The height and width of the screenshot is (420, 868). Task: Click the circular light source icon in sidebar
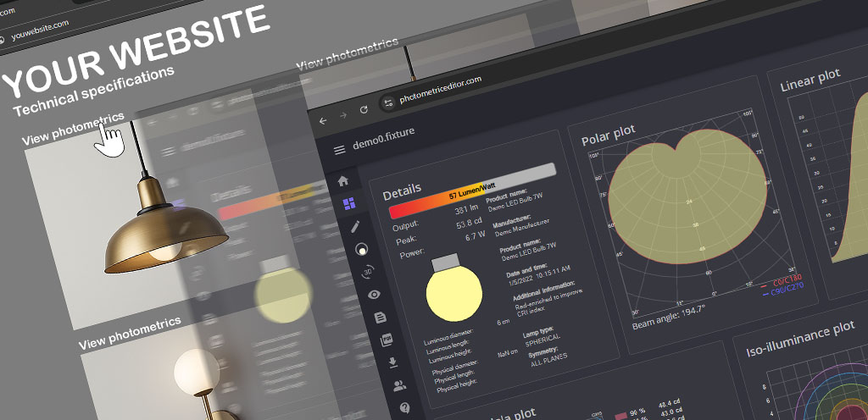click(x=361, y=250)
